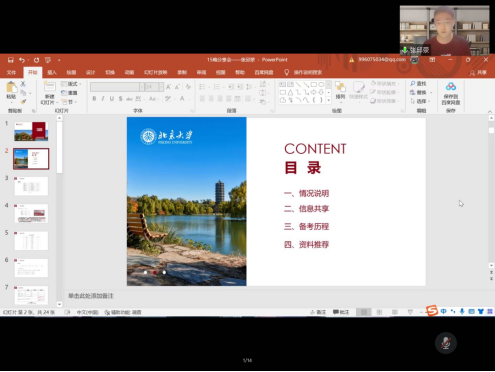This screenshot has height=372, width=495.
Task: Click the Format Painter brush icon
Action: pyautogui.click(x=23, y=101)
